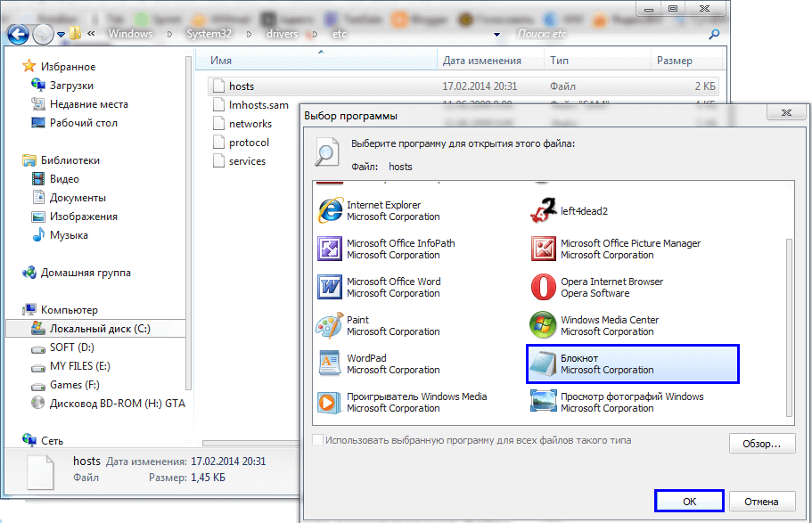Close the Выбор программы dialog
812x523 pixels.
pos(786,112)
